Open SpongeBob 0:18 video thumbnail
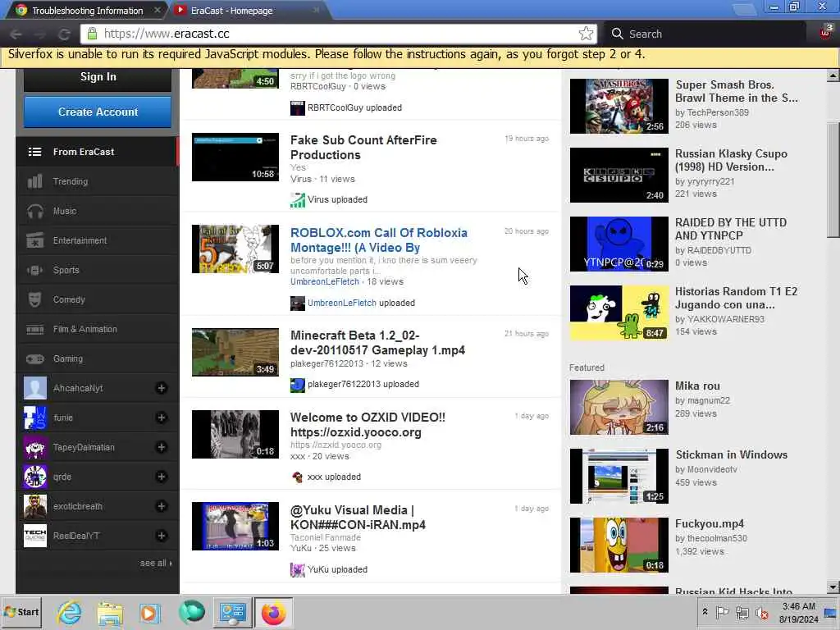This screenshot has height=630, width=840. tap(619, 545)
